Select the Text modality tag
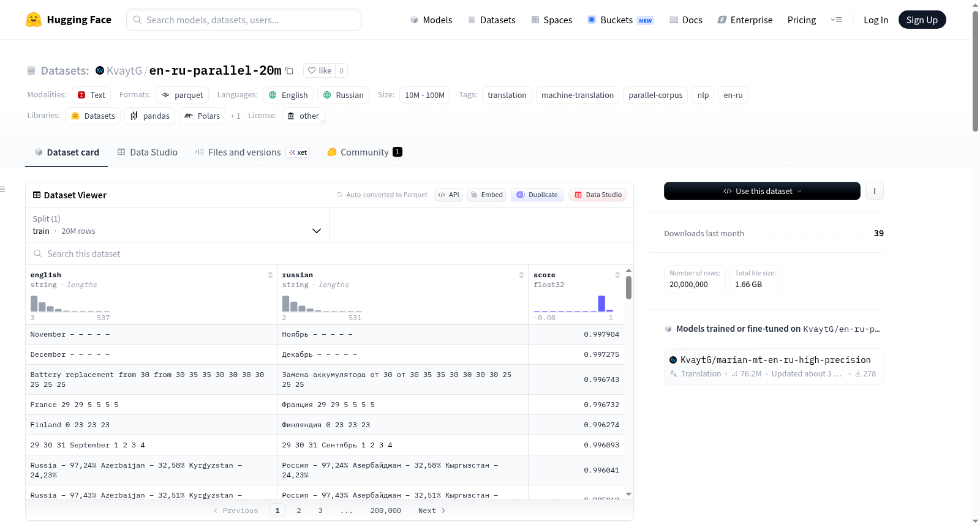 [x=91, y=95]
